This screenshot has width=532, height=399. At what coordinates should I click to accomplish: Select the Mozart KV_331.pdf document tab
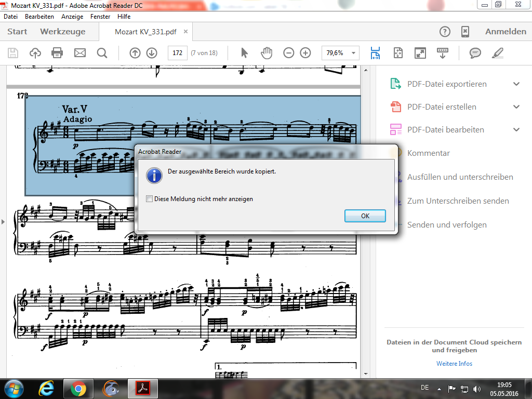[x=145, y=32]
